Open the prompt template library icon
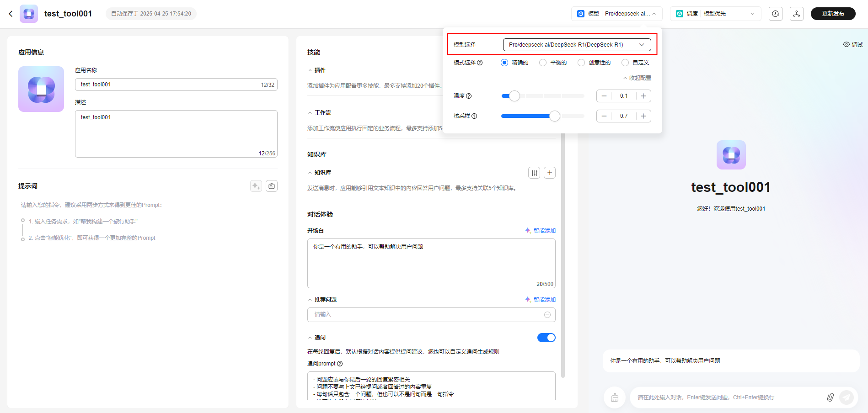The image size is (868, 413). [272, 186]
